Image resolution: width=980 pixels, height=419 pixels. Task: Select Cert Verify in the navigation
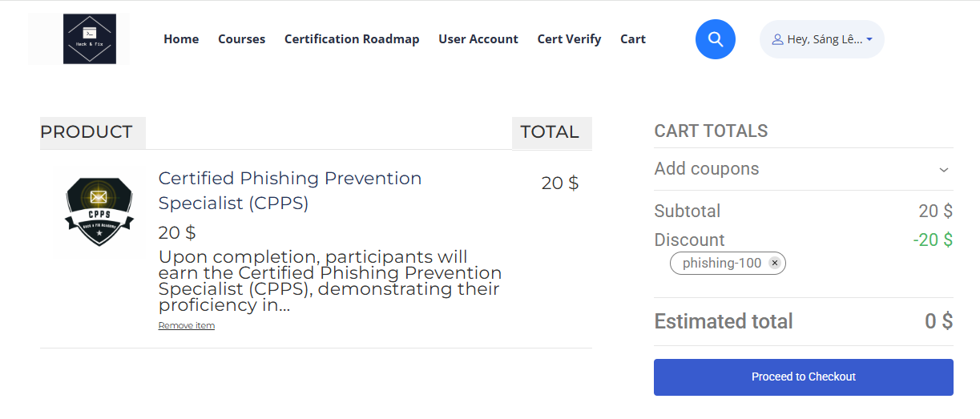569,39
